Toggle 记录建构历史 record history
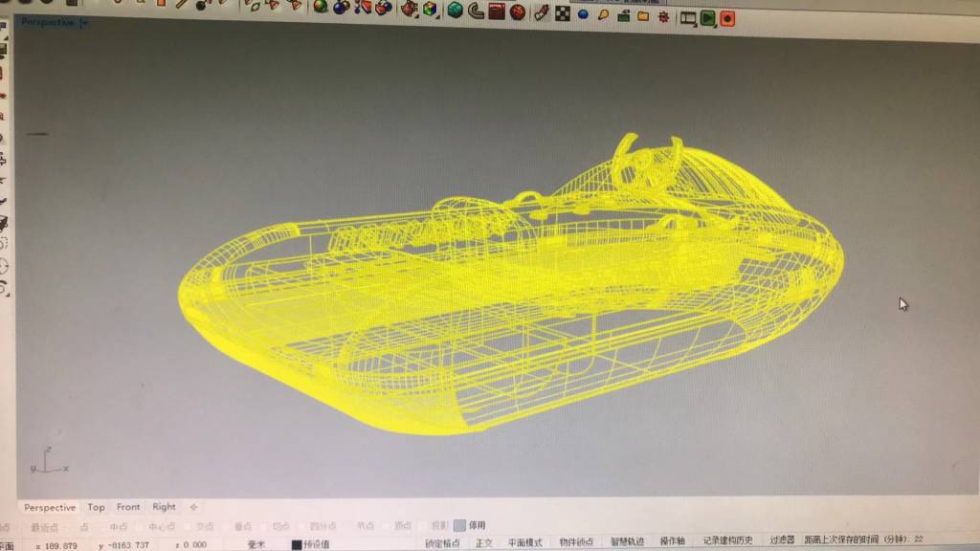Image resolution: width=980 pixels, height=551 pixels. pos(727,540)
